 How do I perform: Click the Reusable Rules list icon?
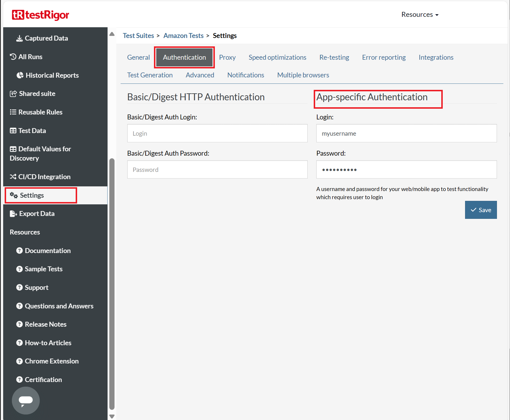click(13, 112)
